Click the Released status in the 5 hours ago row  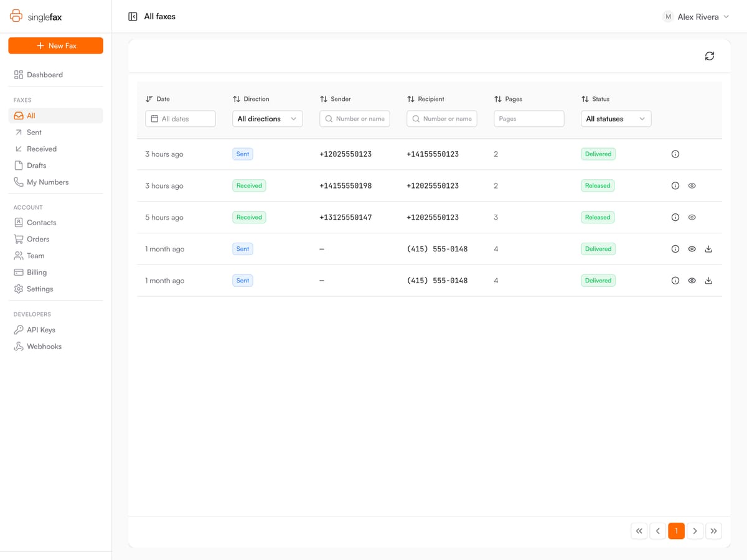[598, 218]
